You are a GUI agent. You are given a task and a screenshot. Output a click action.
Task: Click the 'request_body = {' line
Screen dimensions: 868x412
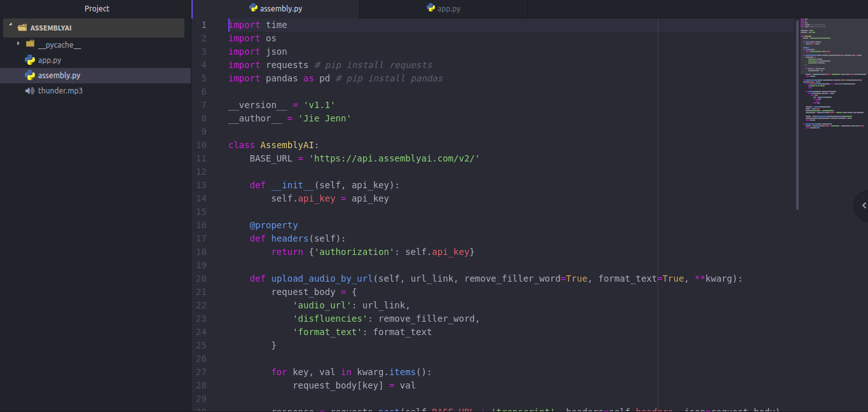(x=314, y=292)
